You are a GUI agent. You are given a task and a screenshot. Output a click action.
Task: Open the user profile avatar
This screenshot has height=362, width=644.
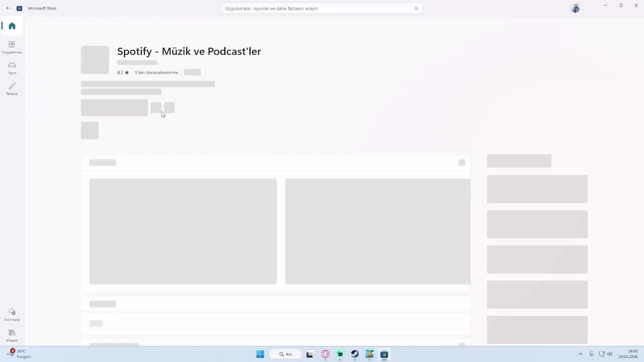[x=576, y=8]
